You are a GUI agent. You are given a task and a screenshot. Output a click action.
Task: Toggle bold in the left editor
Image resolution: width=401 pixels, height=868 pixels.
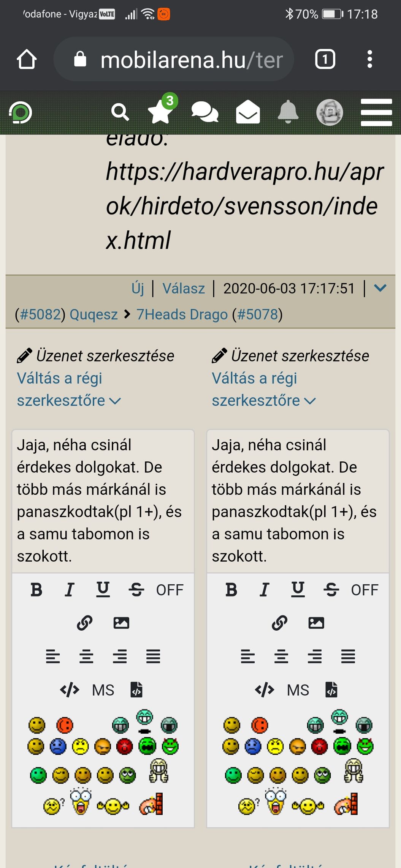(x=36, y=590)
